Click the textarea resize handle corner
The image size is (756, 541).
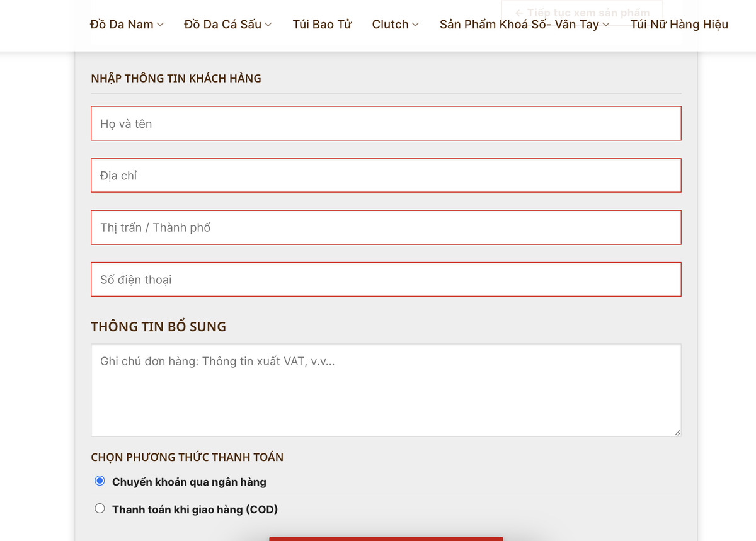point(677,433)
